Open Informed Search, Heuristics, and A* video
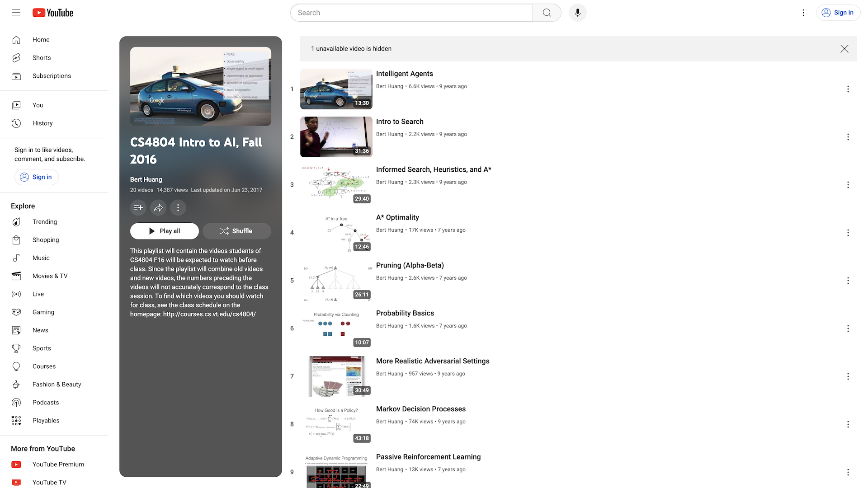This screenshot has height=488, width=868. point(434,169)
